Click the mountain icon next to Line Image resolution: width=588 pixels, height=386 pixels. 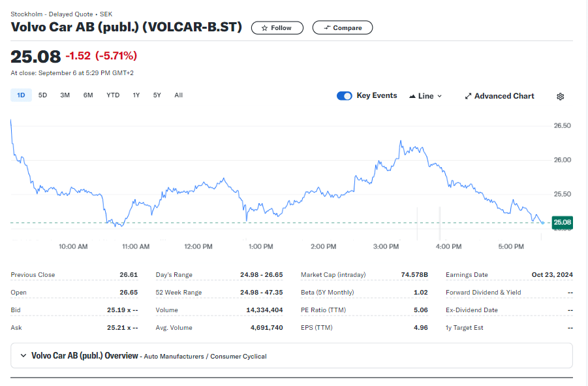[412, 97]
